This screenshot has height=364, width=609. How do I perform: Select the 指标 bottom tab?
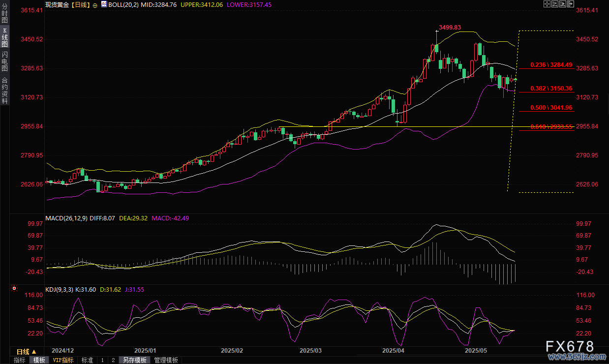click(20, 360)
